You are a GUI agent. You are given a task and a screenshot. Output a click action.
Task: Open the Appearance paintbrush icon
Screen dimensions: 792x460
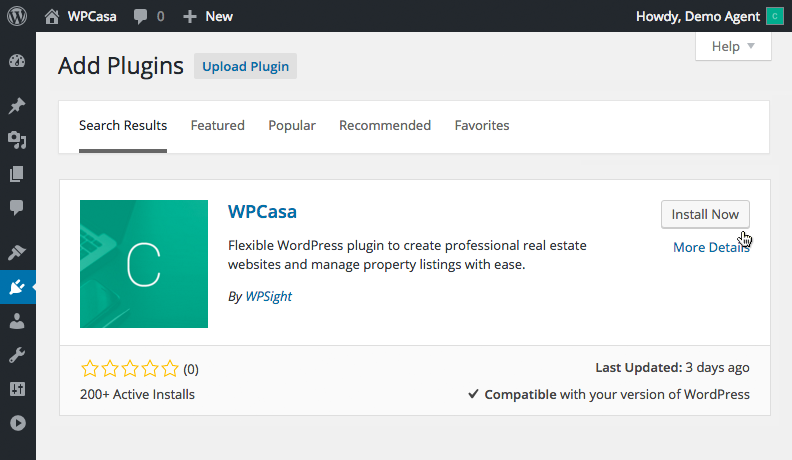coord(17,252)
